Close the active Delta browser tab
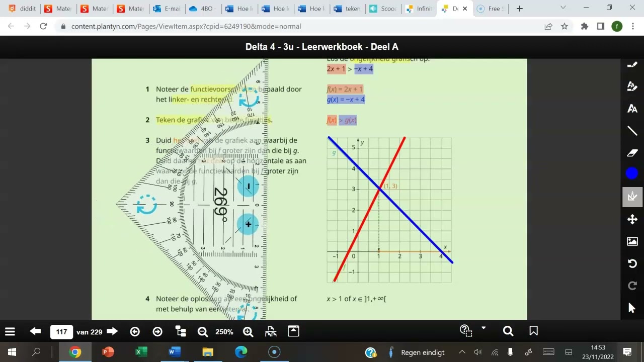 click(x=465, y=9)
